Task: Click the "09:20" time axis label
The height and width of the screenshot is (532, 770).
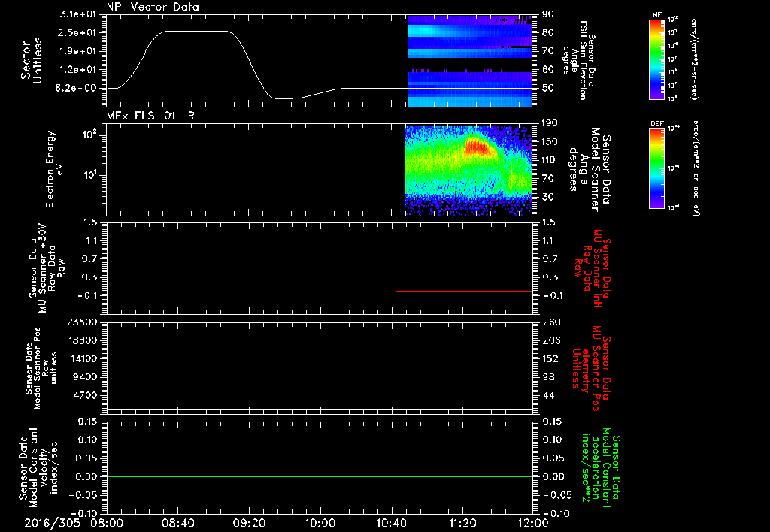Action: point(250,523)
